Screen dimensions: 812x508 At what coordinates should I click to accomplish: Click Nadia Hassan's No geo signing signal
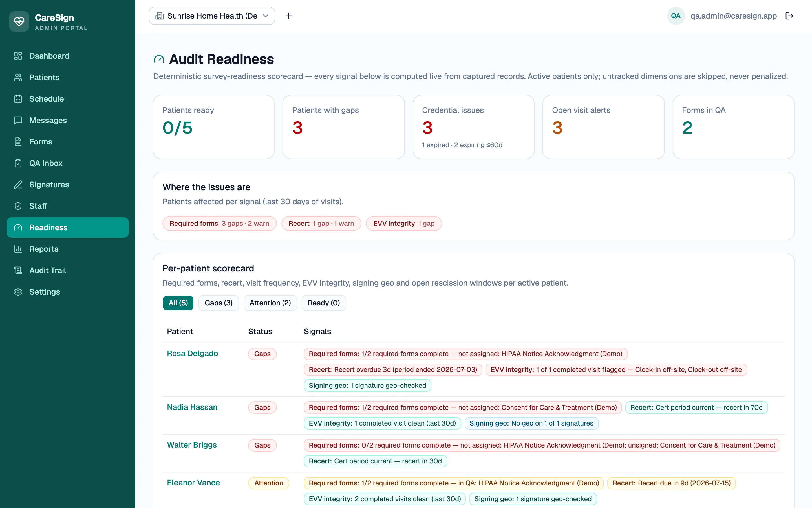pos(531,423)
